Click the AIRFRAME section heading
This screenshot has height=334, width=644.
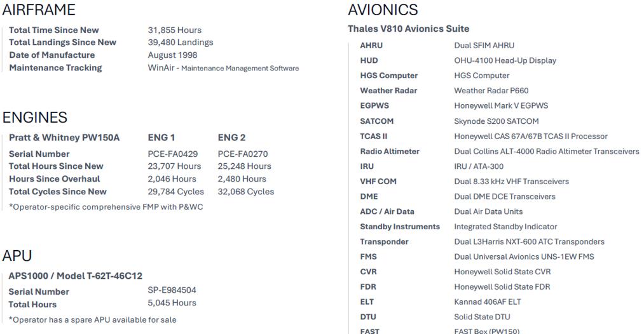39,10
